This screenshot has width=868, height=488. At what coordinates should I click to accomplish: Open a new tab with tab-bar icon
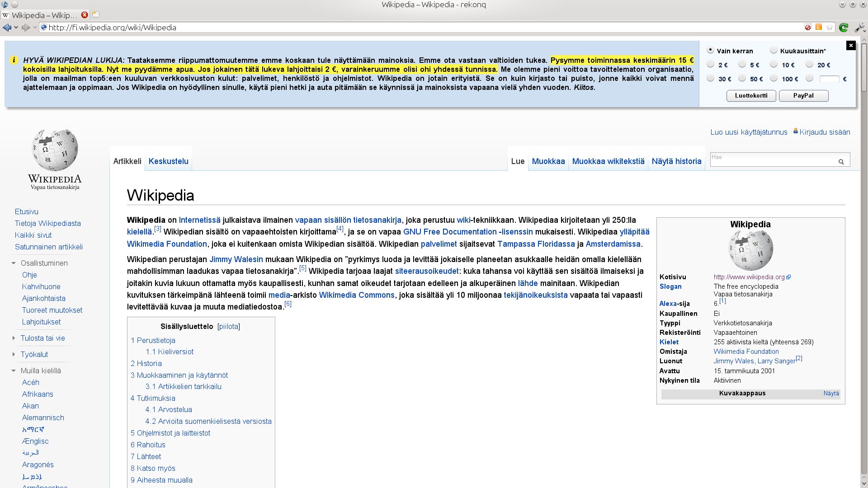(x=96, y=15)
